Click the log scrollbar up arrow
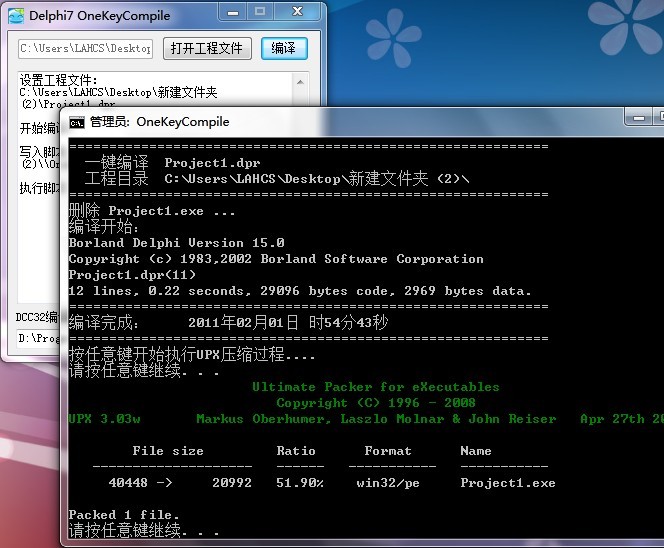This screenshot has width=664, height=548. 300,82
